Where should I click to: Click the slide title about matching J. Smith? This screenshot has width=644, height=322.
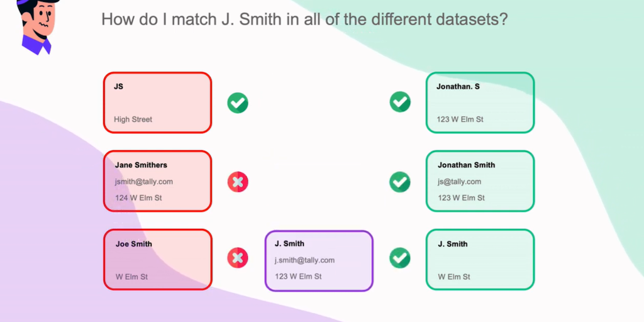coord(304,19)
